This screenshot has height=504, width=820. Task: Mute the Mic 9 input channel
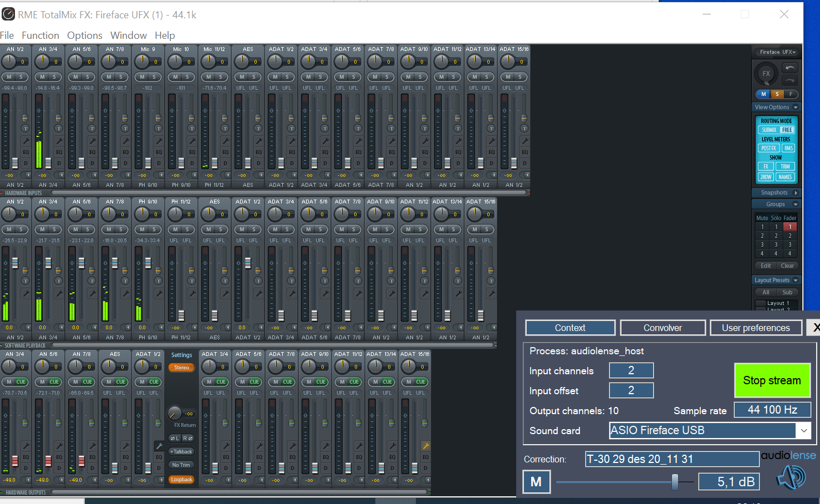tap(142, 77)
